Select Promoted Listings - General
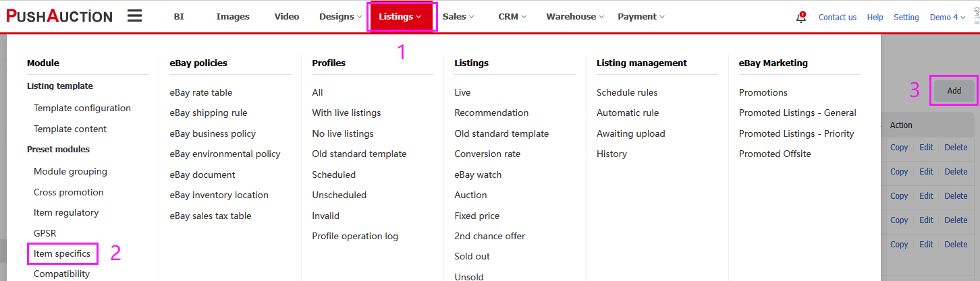The height and width of the screenshot is (281, 980). coord(798,113)
